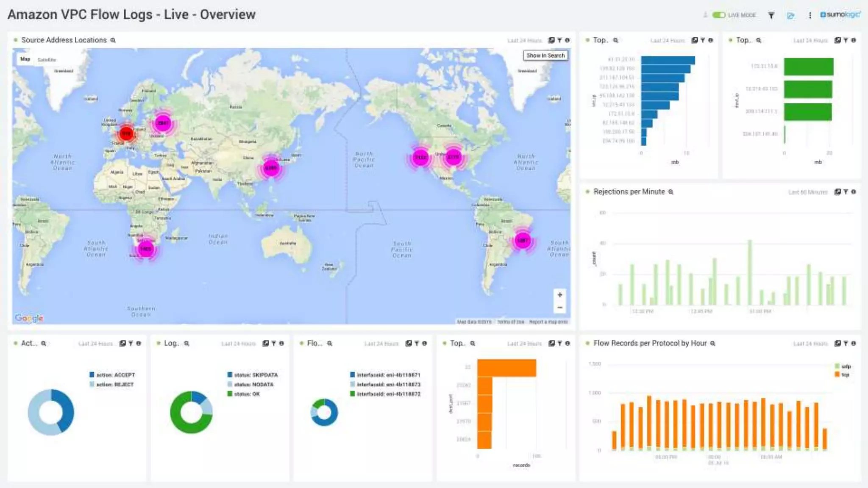Search the Source Address Locations panel query

(113, 40)
